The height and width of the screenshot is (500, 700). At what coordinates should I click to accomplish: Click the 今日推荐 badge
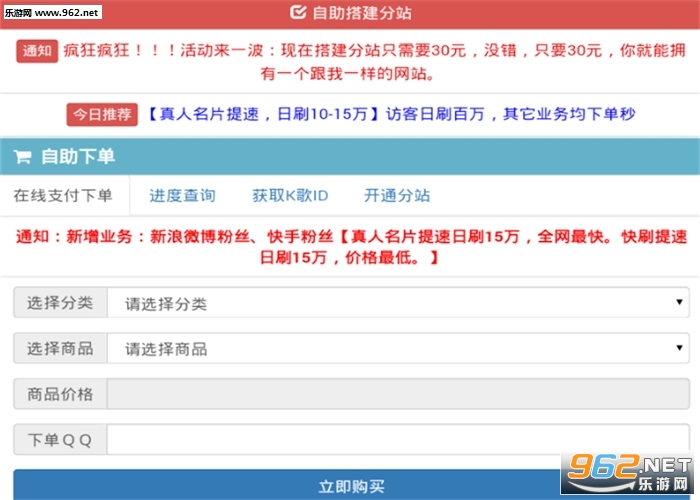pos(102,115)
